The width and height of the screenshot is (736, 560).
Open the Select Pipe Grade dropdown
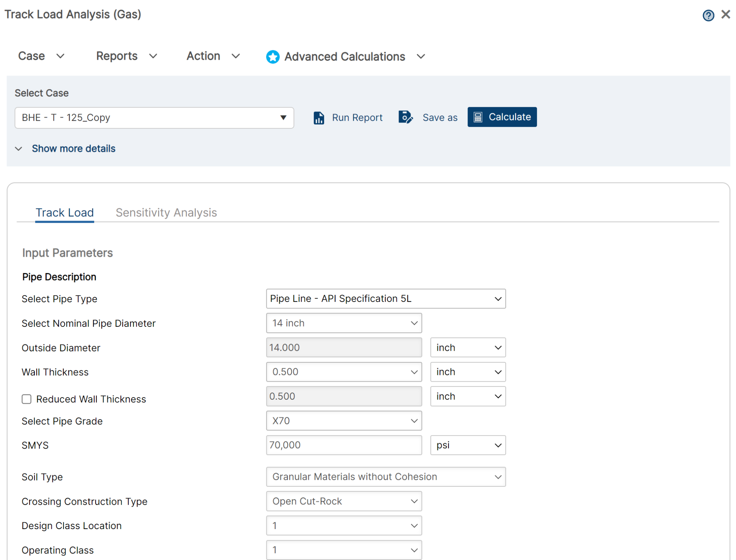pos(344,421)
